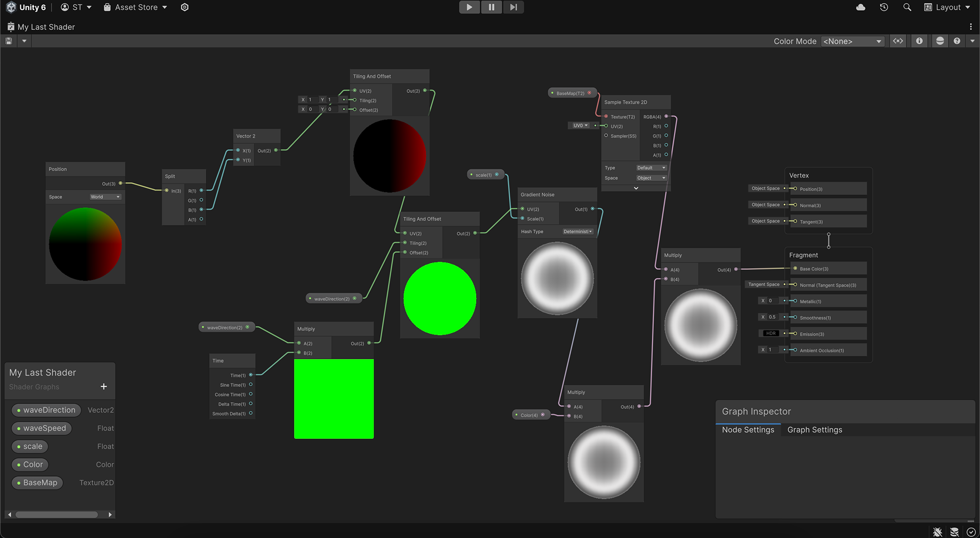Open the Undo History icon

tap(884, 7)
